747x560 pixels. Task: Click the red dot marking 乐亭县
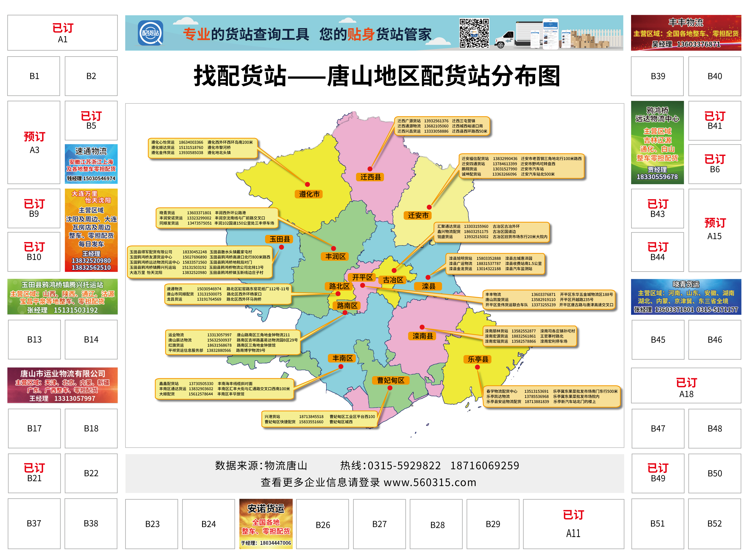[x=477, y=367]
